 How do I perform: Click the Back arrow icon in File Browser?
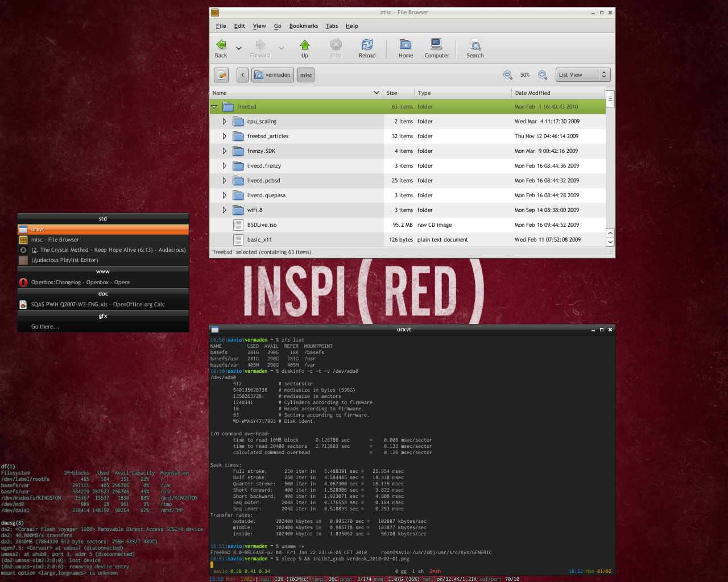[221, 45]
